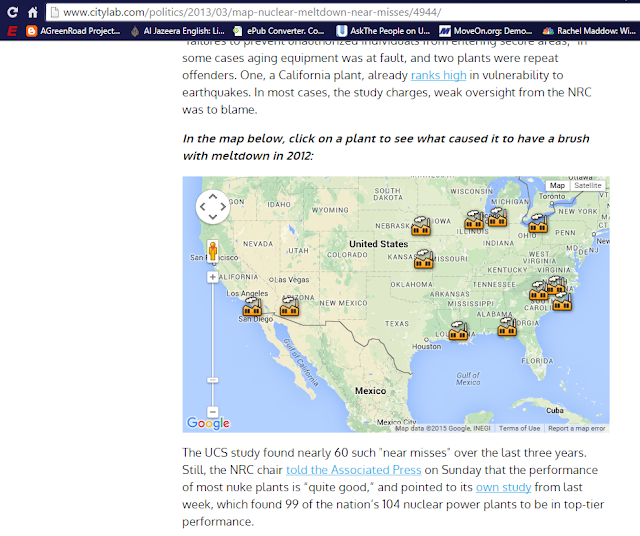640x536 pixels.
Task: Follow the 'ranks high' link
Action: point(438,75)
